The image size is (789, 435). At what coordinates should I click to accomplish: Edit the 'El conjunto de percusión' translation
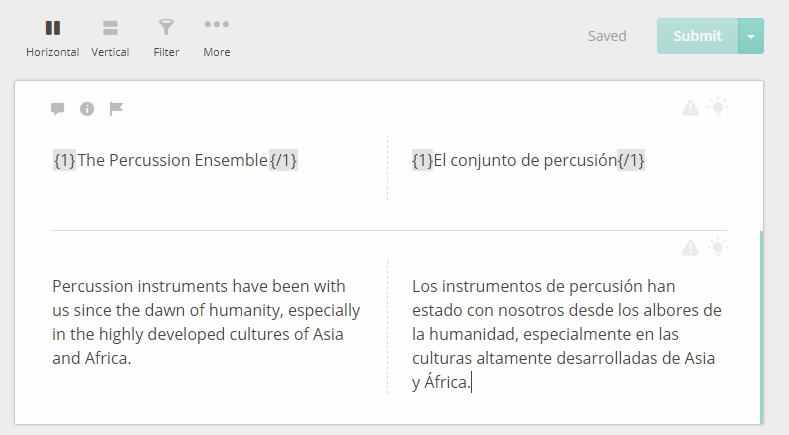tap(525, 160)
